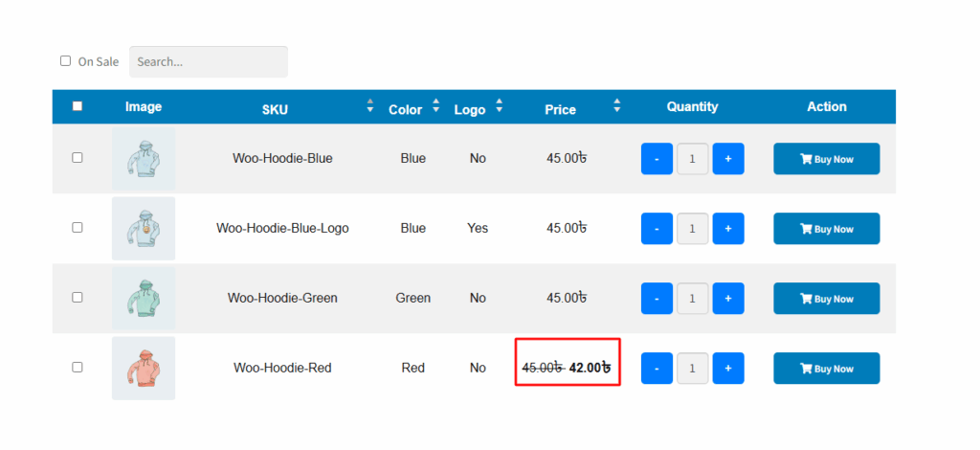This screenshot has height=450, width=980.
Task: Click the Woo-Hoodie-Green SKU text
Action: point(282,298)
